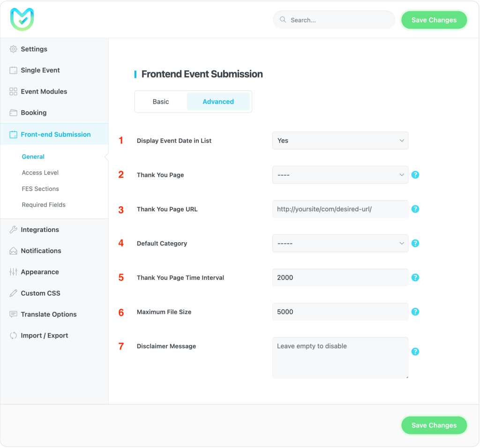This screenshot has height=448, width=480.
Task: Go to Appearance settings
Action: click(54, 272)
